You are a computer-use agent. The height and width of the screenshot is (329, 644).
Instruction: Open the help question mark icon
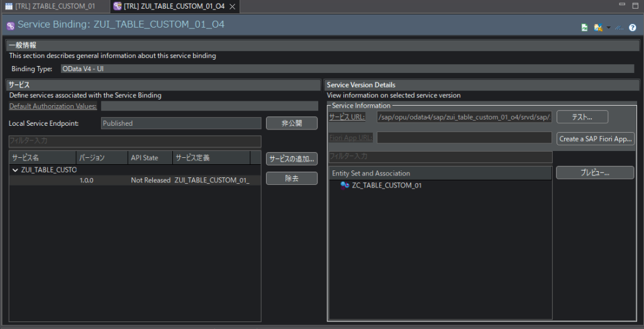[633, 28]
